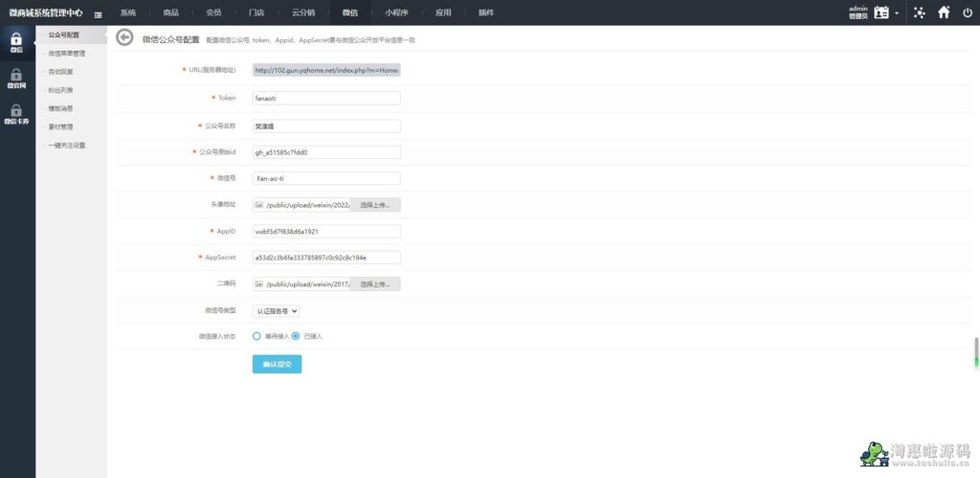Click the Token input field

[326, 99]
